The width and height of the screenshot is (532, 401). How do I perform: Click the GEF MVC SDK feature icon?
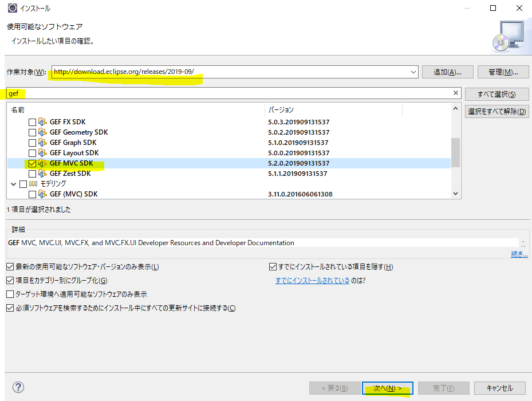click(x=42, y=163)
